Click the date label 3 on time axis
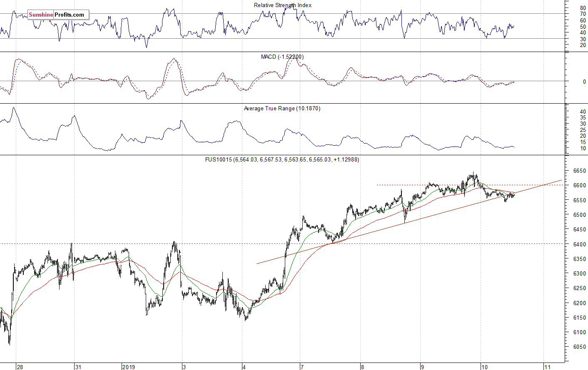Image resolution: width=588 pixels, height=370 pixels. [184, 367]
